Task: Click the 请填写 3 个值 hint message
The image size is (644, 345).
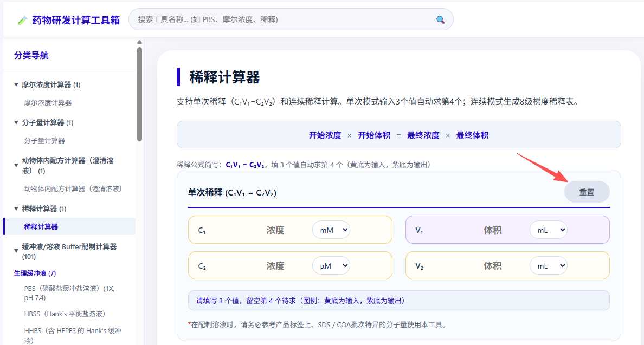Action: [x=399, y=301]
